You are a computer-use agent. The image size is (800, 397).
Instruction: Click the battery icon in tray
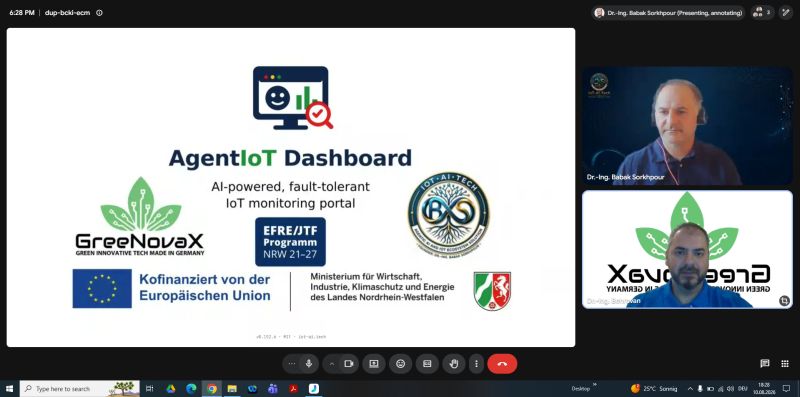(x=710, y=389)
